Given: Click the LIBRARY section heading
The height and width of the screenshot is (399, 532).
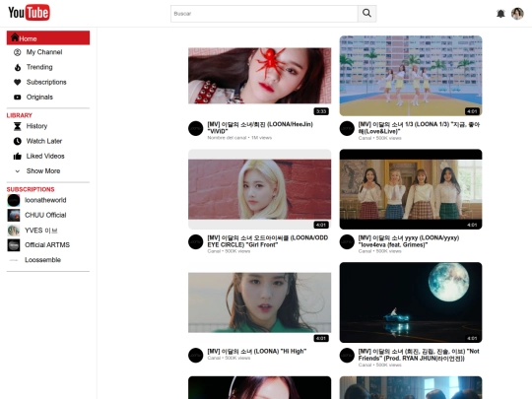Looking at the screenshot, I should tap(20, 115).
